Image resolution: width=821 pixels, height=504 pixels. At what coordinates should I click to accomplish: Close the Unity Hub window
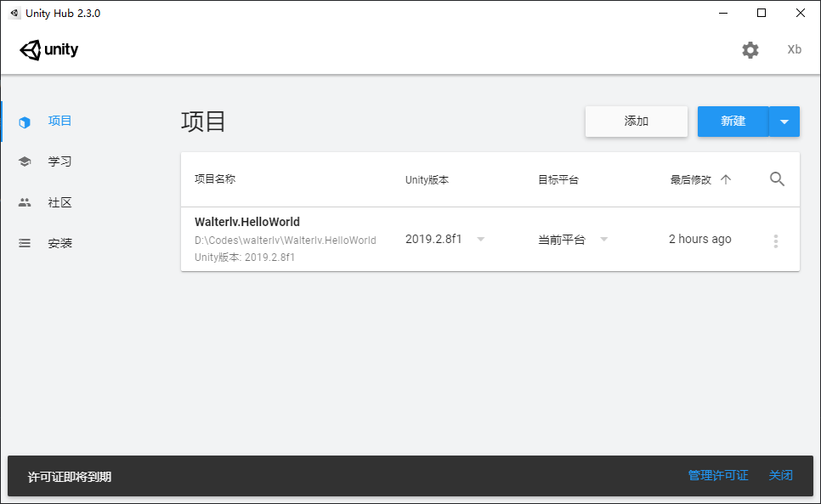pyautogui.click(x=800, y=13)
